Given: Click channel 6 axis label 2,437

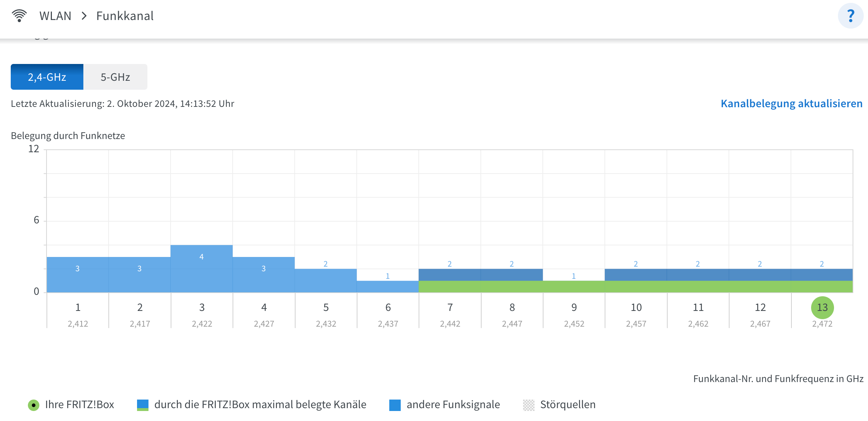Looking at the screenshot, I should 388,323.
